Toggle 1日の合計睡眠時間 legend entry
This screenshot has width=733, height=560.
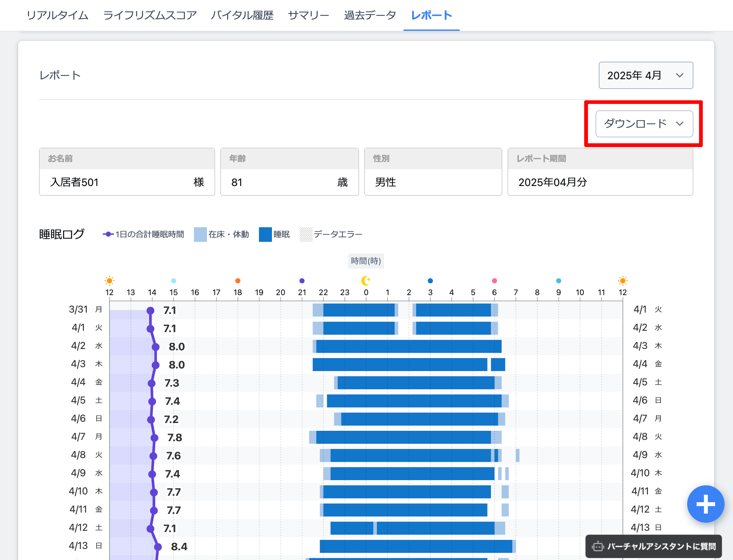(144, 234)
